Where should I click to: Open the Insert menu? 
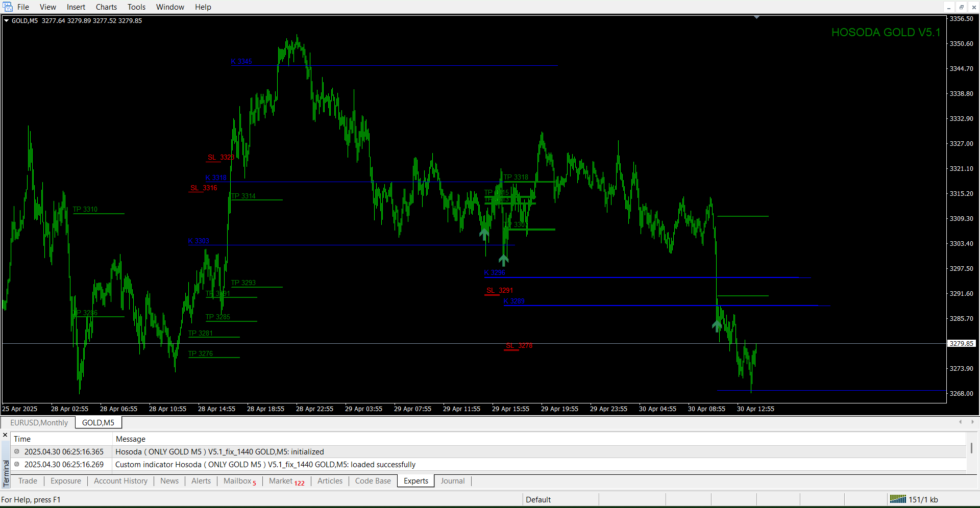pyautogui.click(x=76, y=7)
